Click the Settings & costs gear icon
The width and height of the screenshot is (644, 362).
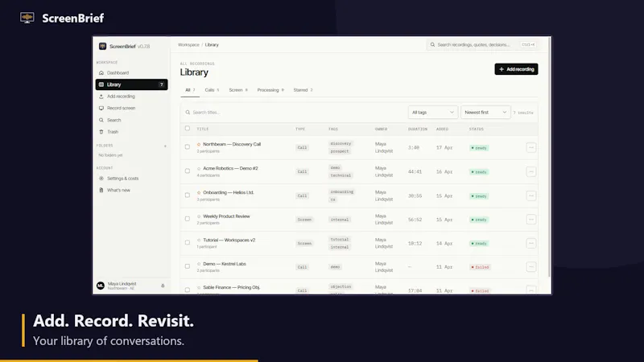coord(101,178)
